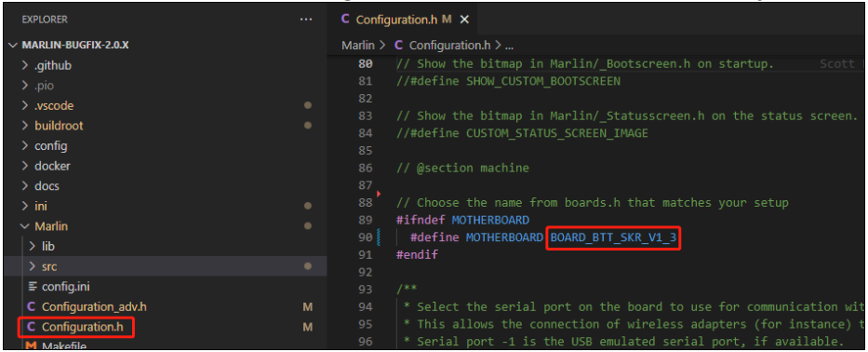868x352 pixels.
Task: Open Configuration_adv.h from the file tree
Action: point(94,306)
